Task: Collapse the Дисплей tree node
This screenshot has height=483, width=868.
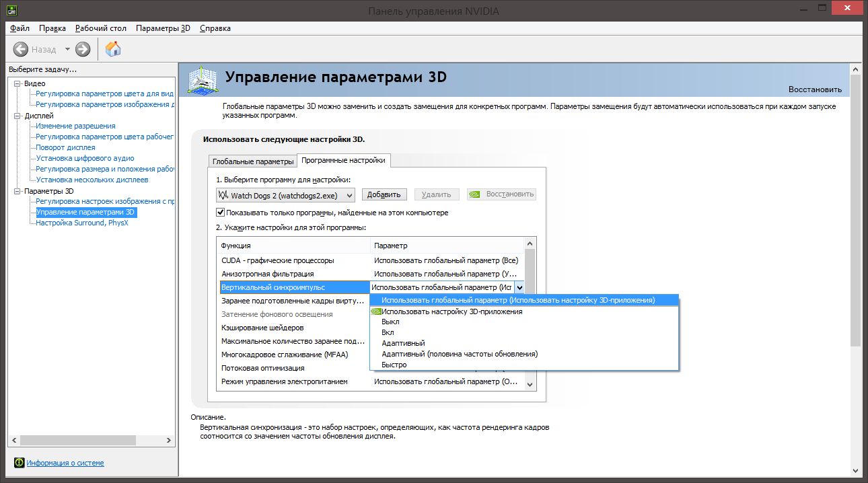Action: point(18,116)
